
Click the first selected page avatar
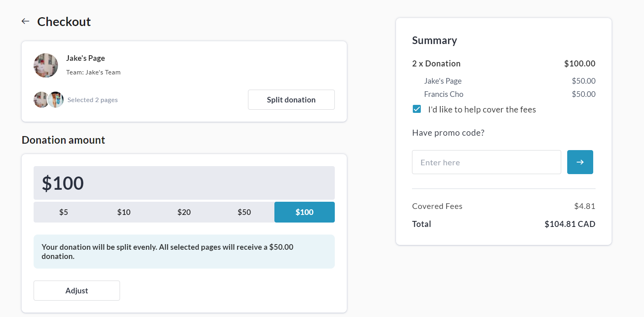(40, 100)
